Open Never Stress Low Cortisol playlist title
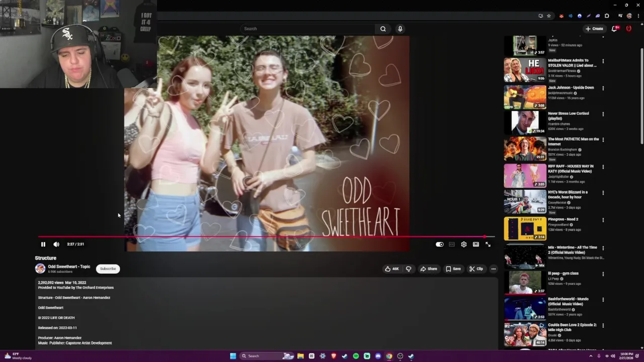This screenshot has width=644, height=362. [569, 116]
